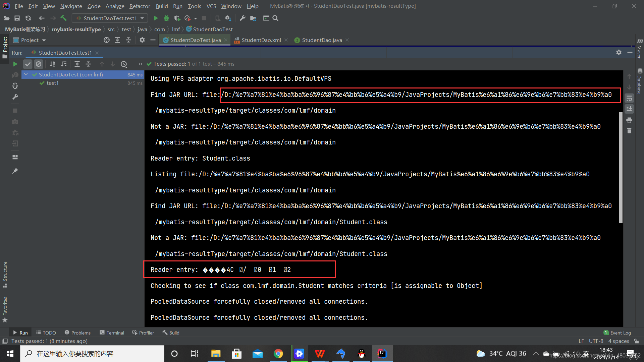Open Terminal tool window button
Image resolution: width=644 pixels, height=362 pixels.
(x=112, y=333)
